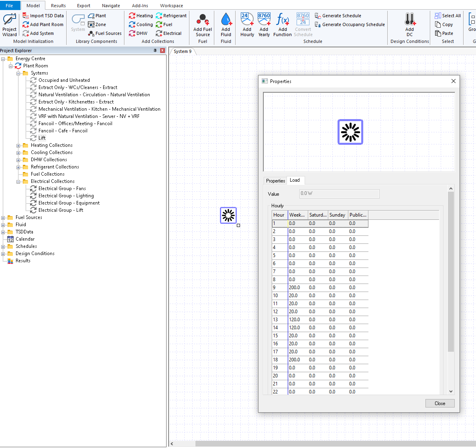This screenshot has width=476, height=448.
Task: Pin the Project Explorer panel
Action: [155, 51]
